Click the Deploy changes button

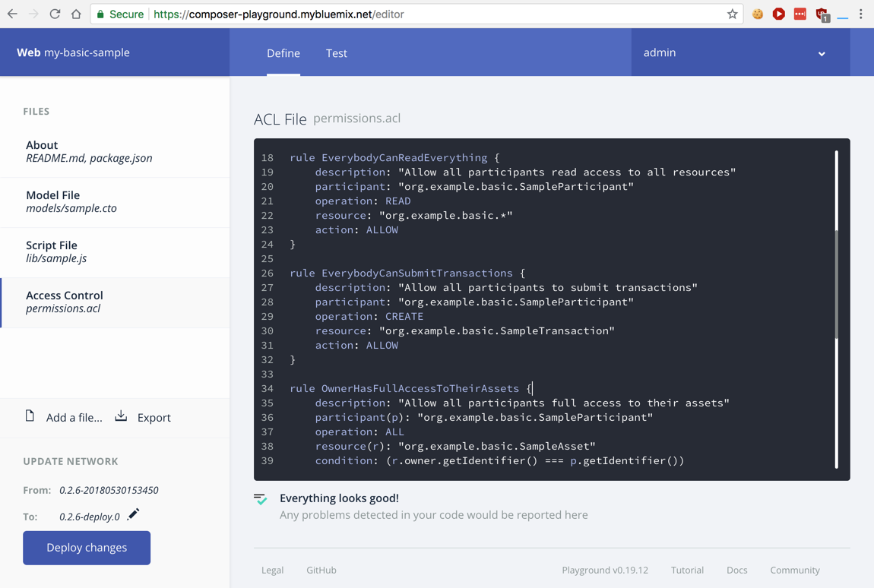click(87, 547)
